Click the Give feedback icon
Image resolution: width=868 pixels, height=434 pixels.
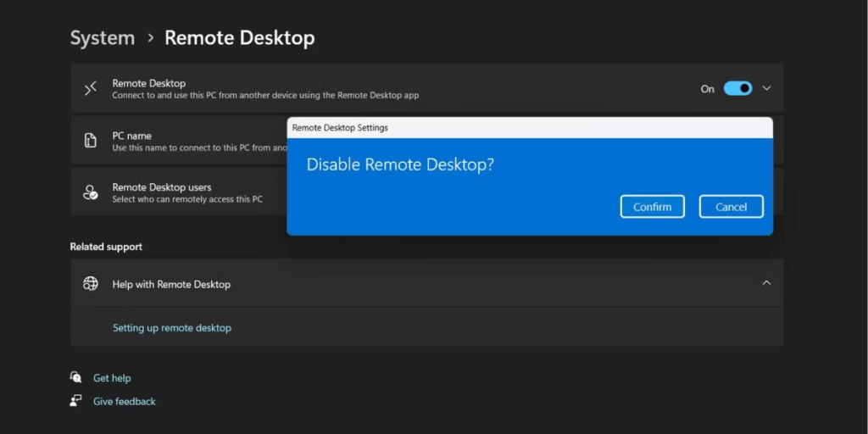point(77,401)
